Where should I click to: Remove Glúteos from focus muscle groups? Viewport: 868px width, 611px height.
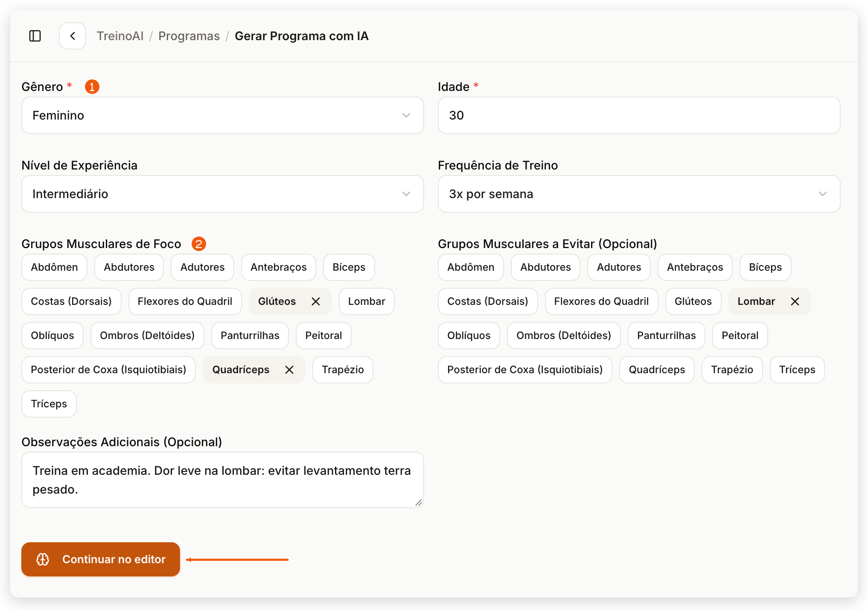pyautogui.click(x=316, y=301)
